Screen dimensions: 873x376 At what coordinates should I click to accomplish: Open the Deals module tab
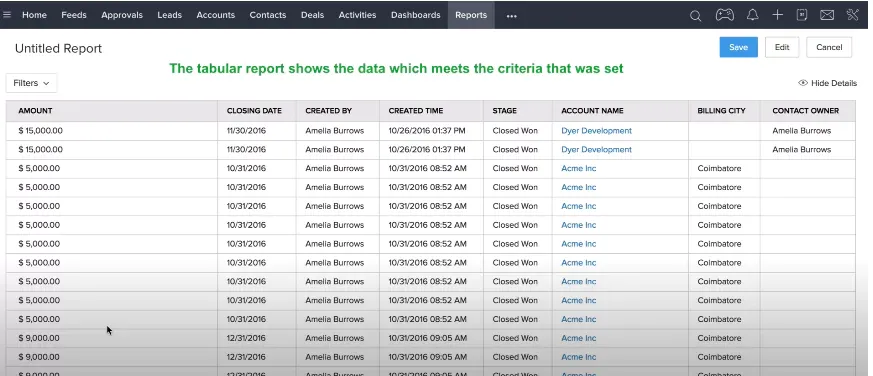click(x=312, y=15)
